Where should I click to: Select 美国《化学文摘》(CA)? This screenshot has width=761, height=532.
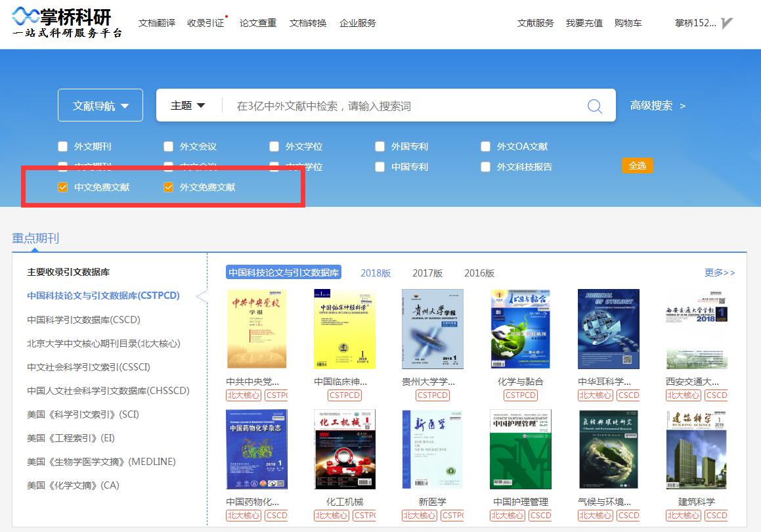pos(73,485)
